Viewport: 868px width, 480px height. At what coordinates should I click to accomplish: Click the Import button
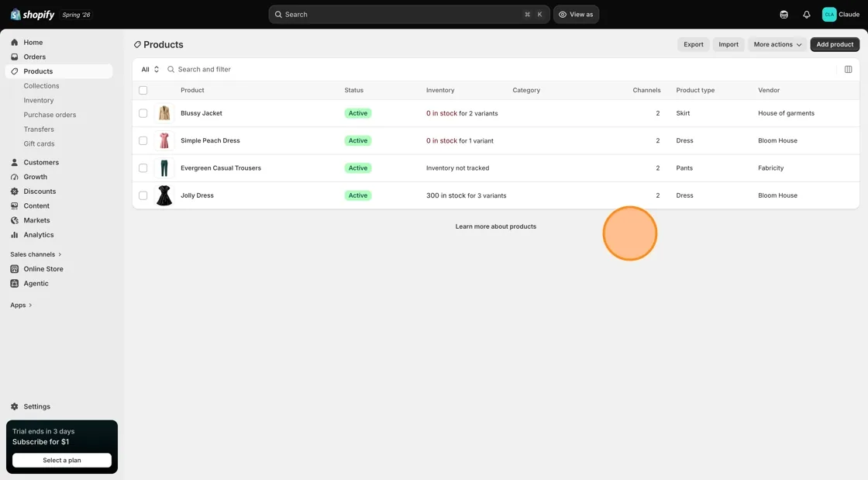tap(728, 44)
